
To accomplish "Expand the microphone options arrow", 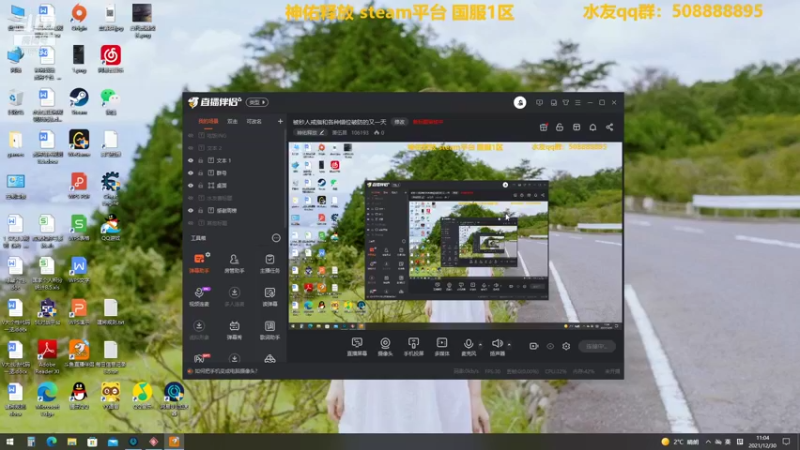I will [x=480, y=345].
